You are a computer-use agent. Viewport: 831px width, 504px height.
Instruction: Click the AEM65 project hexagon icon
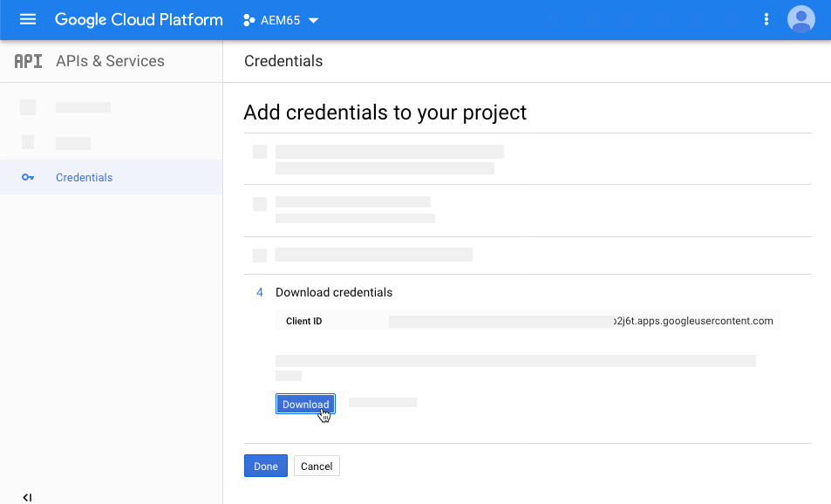click(x=249, y=20)
